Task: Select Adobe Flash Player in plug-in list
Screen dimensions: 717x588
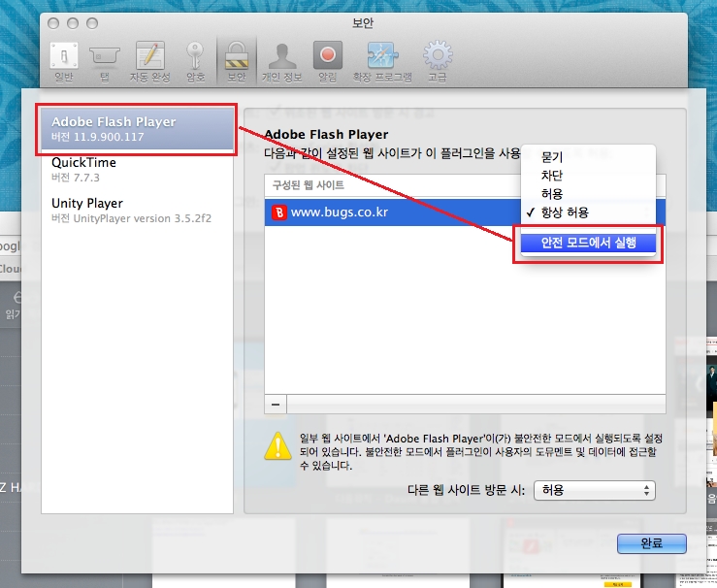Action: pos(137,129)
